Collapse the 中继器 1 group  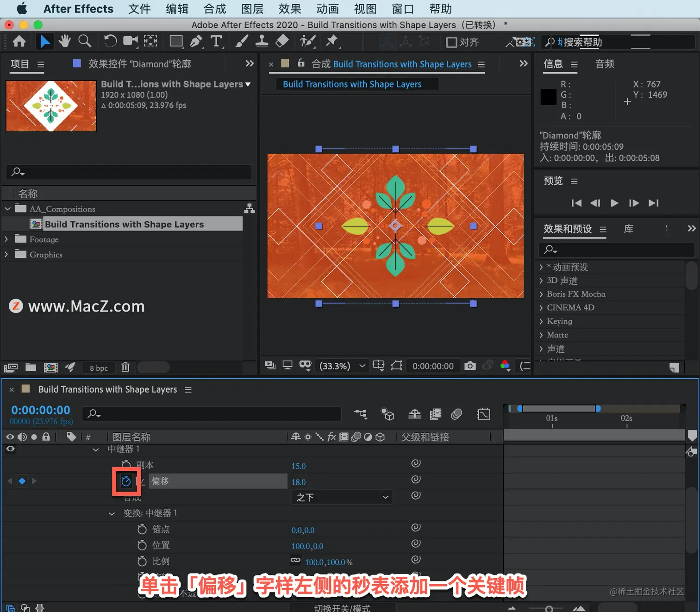96,450
